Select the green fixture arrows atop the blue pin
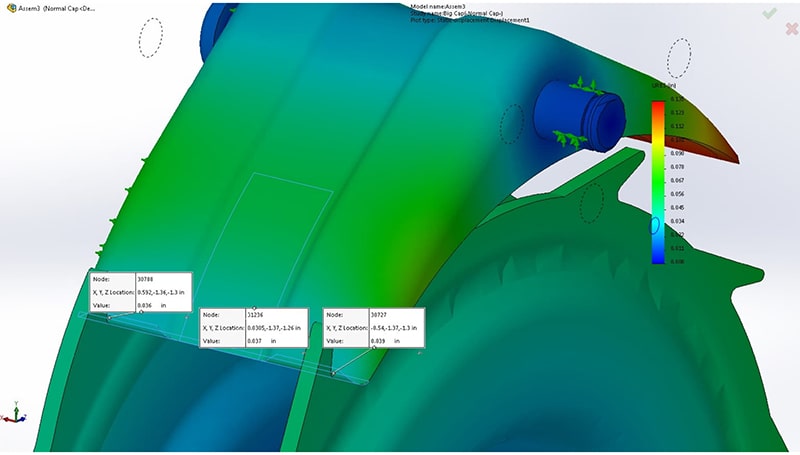The width and height of the screenshot is (800, 455). click(x=586, y=86)
